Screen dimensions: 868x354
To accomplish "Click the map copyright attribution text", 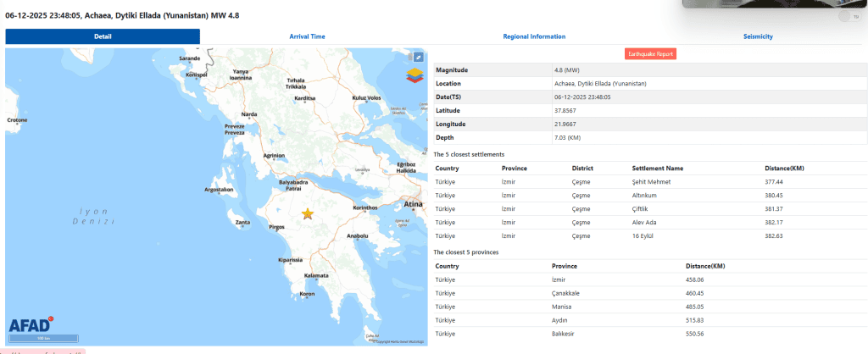I will [398, 342].
